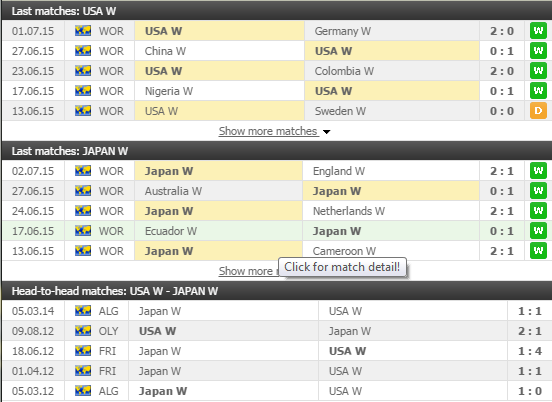Click the arrow next to Show more matches
This screenshot has height=402, width=552.
pos(327,132)
